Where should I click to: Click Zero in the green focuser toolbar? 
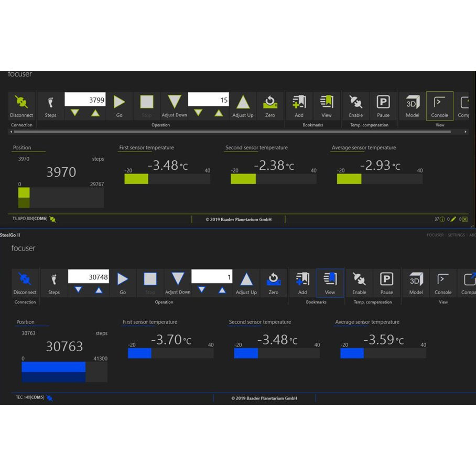[x=270, y=106]
